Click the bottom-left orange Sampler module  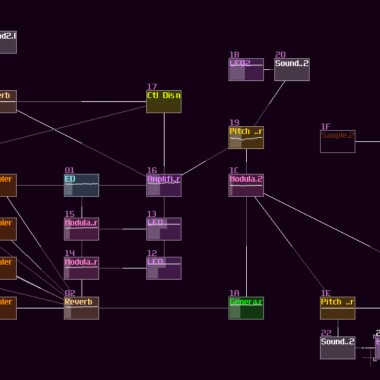coord(8,308)
